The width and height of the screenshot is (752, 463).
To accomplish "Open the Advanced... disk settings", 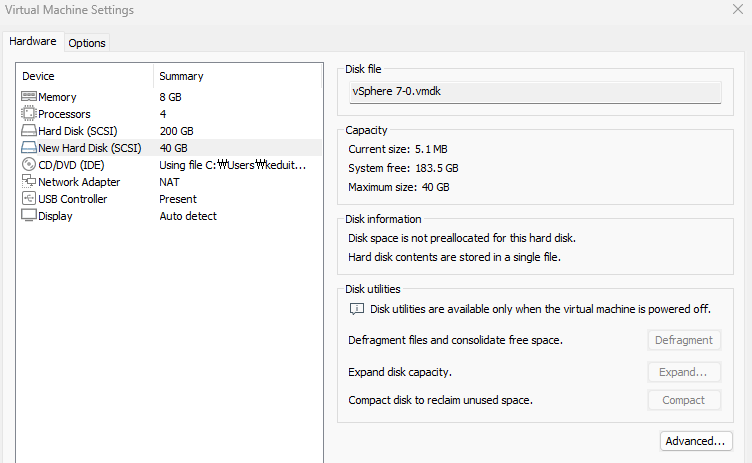I will click(x=696, y=441).
